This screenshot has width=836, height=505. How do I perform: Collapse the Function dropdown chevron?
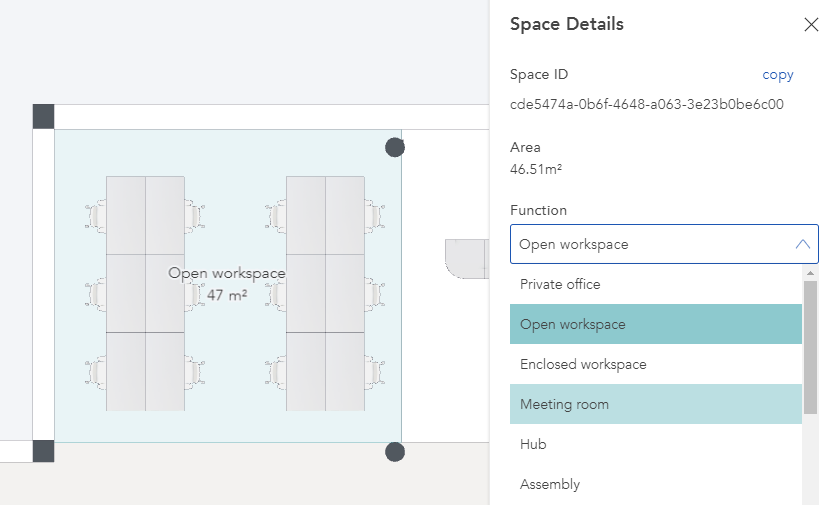[802, 244]
